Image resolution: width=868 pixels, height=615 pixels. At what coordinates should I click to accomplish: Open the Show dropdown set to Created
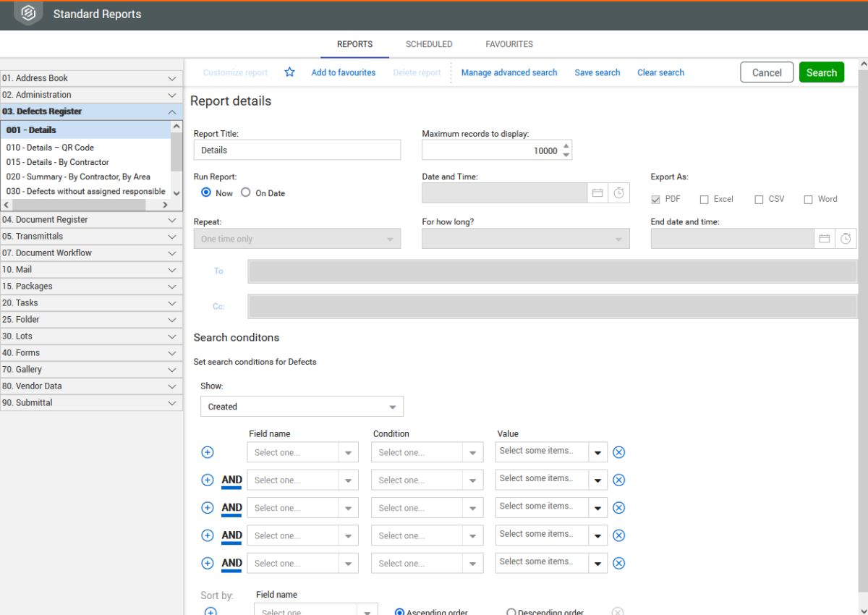pyautogui.click(x=302, y=407)
